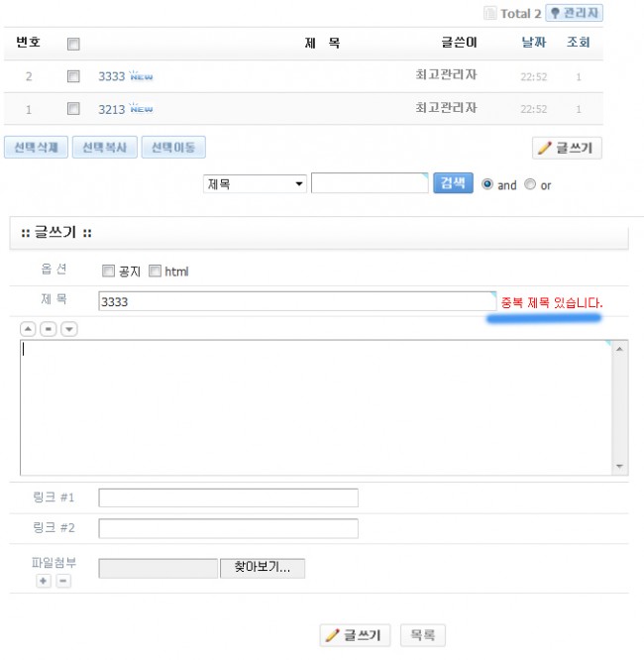Focus the 링크 #1 input field
This screenshot has height=660, width=644.
(229, 497)
